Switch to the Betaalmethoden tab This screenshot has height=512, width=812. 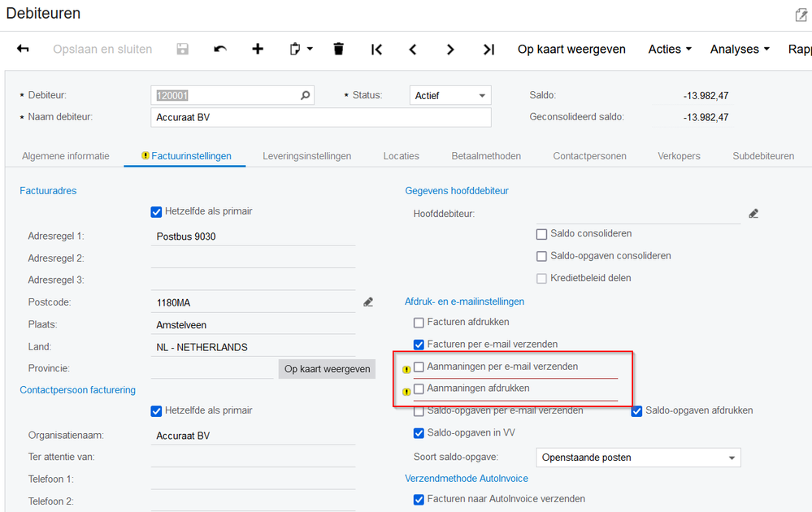(486, 155)
